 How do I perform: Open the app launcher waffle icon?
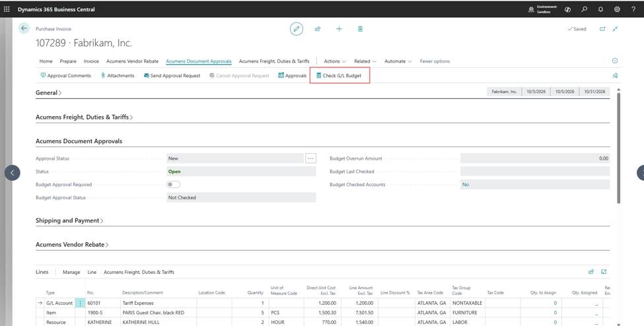7,9
